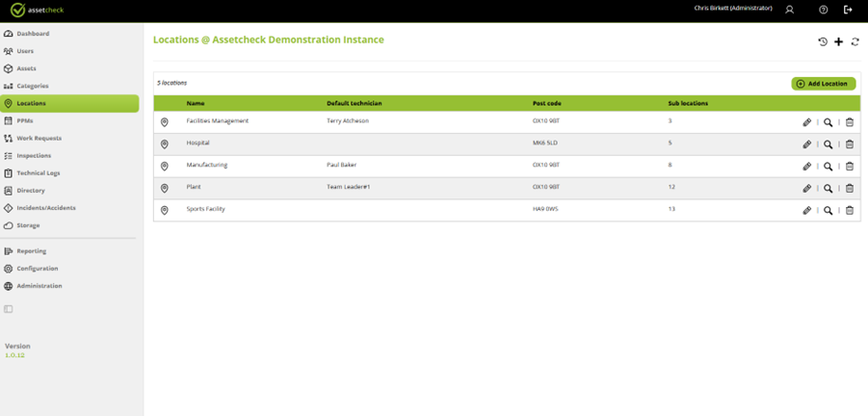Collapse the sidebar panel
Image resolution: width=868 pixels, height=416 pixels.
(9, 309)
